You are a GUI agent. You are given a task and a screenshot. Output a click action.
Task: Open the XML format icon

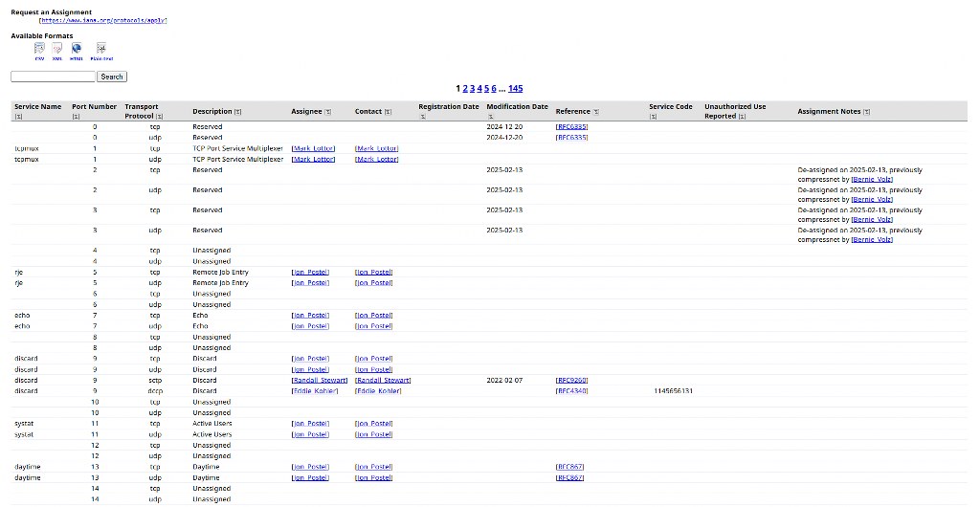coord(57,50)
